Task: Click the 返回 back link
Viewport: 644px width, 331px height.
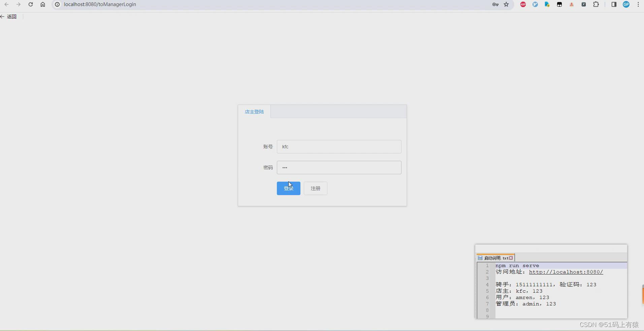Action: click(9, 16)
